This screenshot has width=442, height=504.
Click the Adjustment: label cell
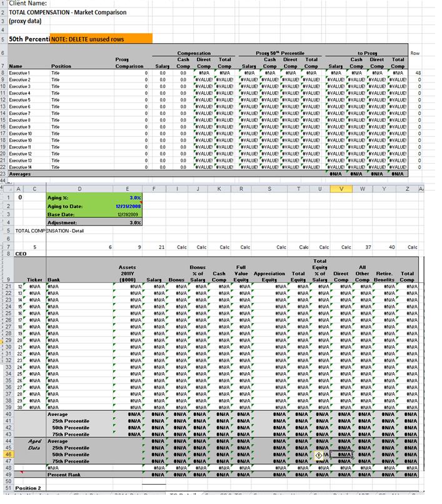pyautogui.click(x=62, y=222)
